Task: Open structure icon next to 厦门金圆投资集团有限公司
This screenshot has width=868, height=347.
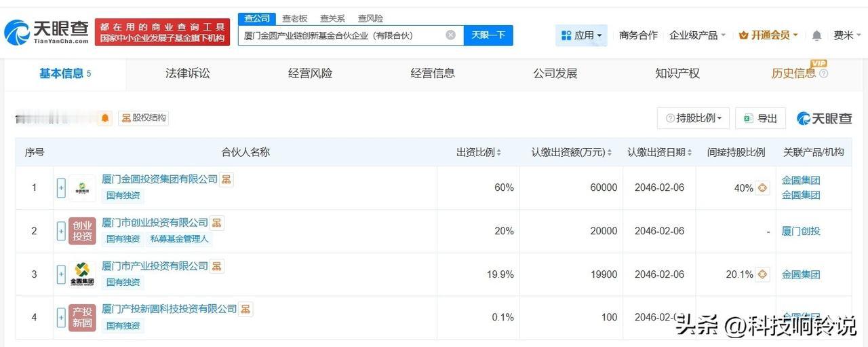Action: tap(226, 179)
